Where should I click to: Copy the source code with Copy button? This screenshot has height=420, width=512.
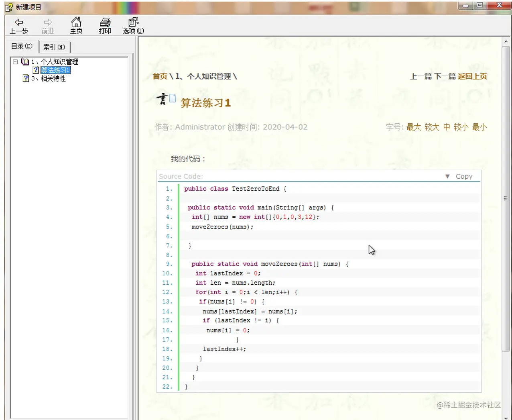point(464,176)
